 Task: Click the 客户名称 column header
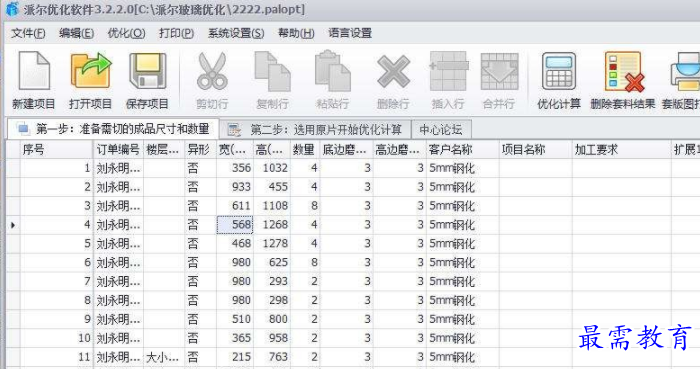tap(462, 150)
